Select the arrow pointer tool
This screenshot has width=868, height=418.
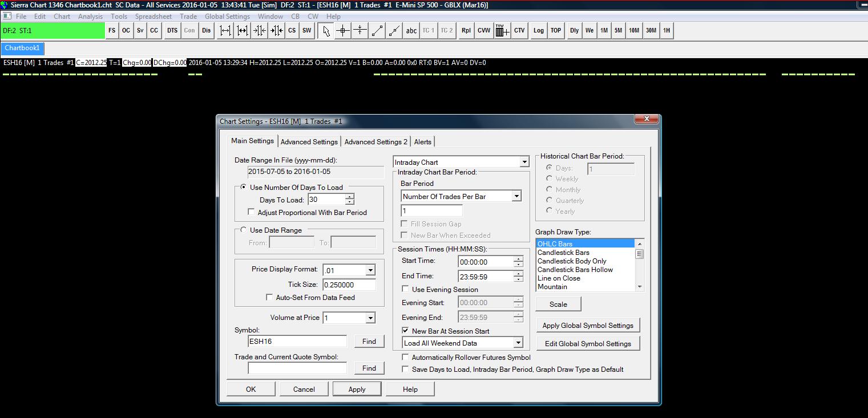[326, 31]
